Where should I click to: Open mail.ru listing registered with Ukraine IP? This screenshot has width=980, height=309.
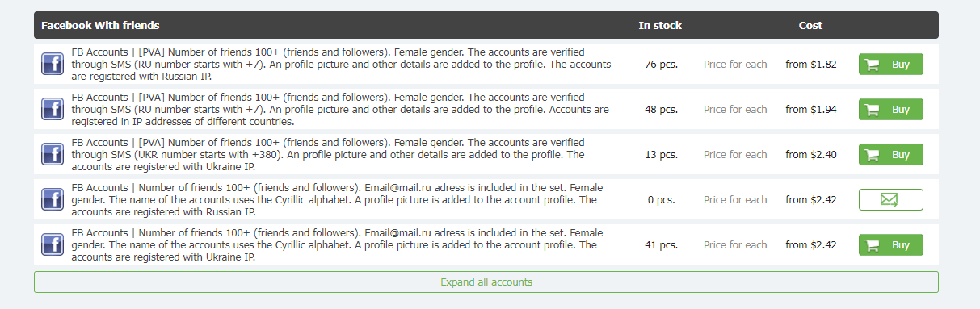coord(338,245)
